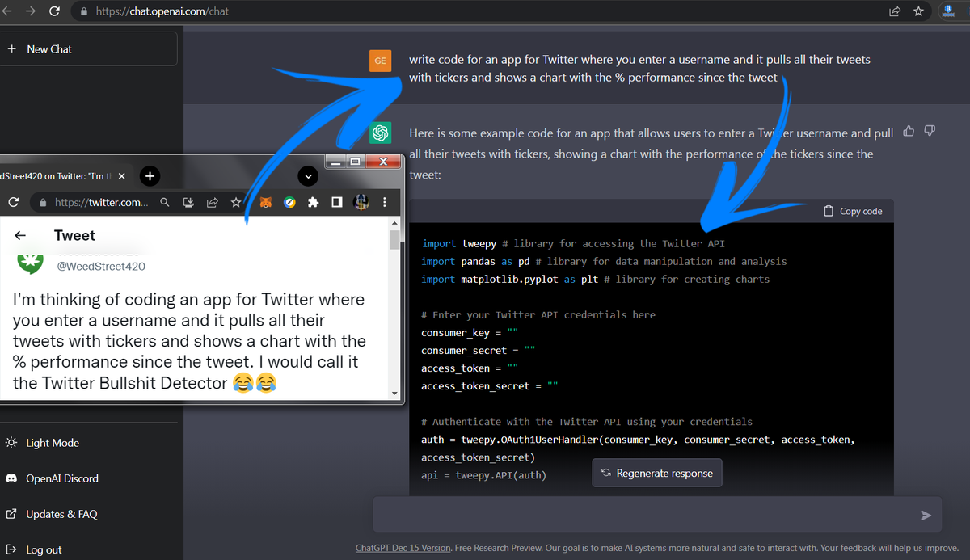Give thumbs up to the response
This screenshot has width=970, height=560.
(909, 131)
